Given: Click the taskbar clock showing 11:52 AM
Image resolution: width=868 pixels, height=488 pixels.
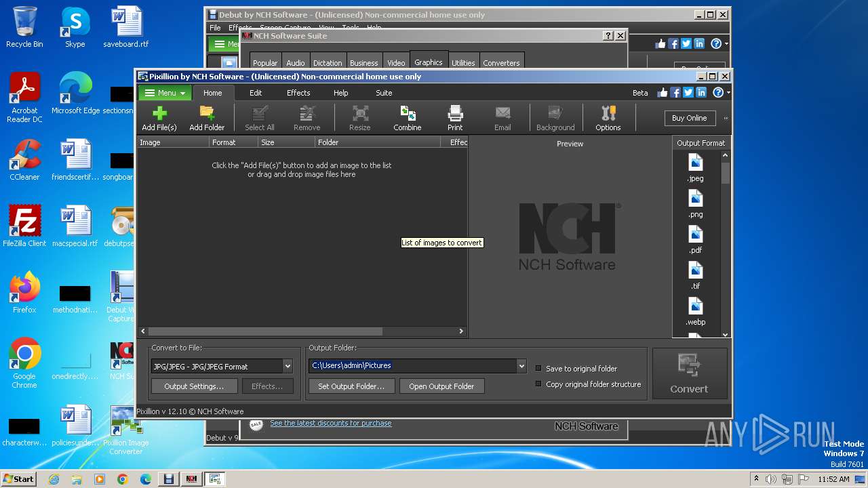Looking at the screenshot, I should point(833,479).
